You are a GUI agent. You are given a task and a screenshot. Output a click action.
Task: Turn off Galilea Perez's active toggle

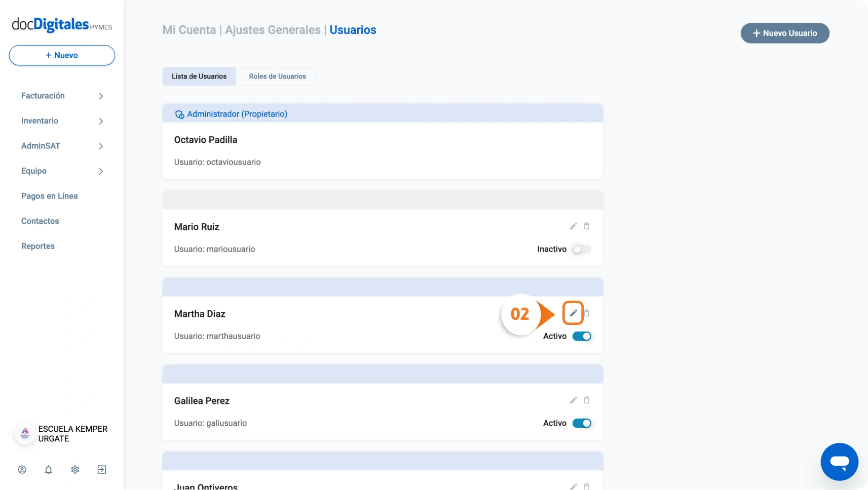(x=582, y=423)
